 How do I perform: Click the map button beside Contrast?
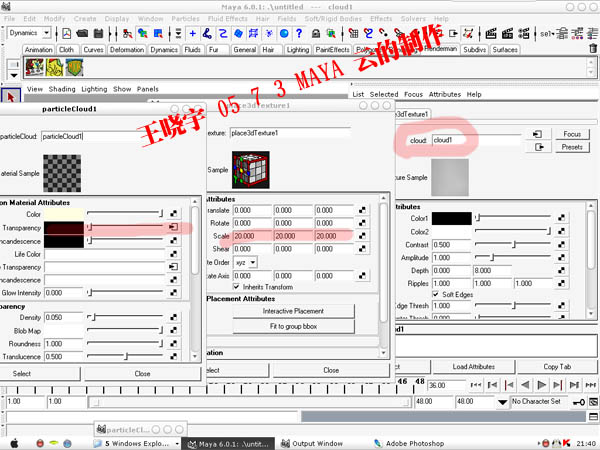[561, 244]
